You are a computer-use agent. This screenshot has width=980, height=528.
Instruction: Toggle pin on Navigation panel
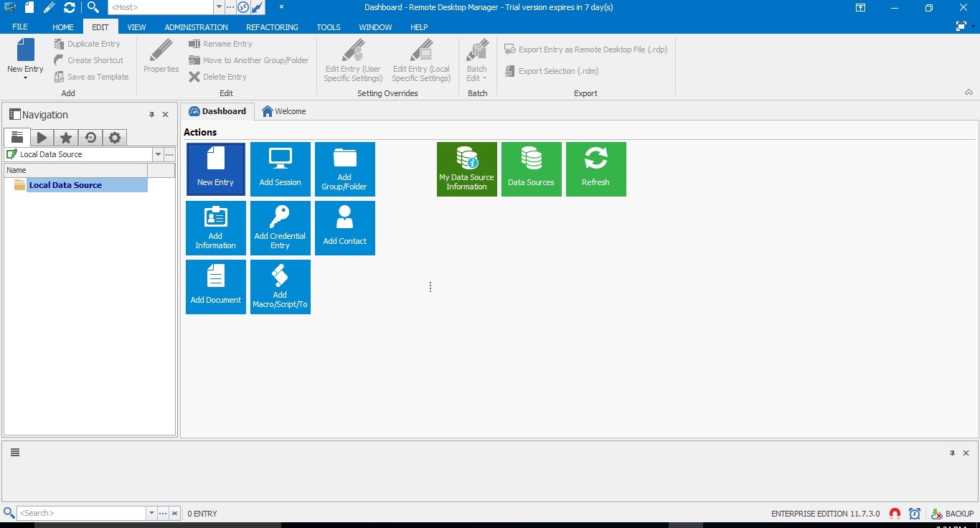[x=151, y=115]
